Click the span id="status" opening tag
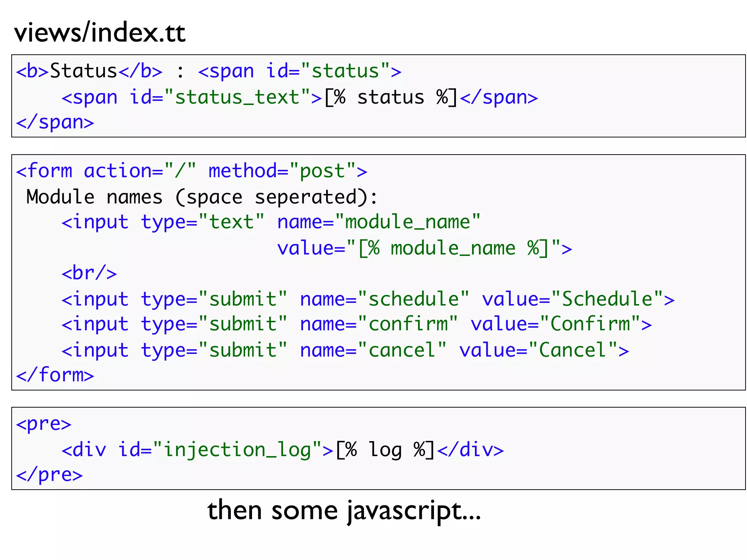Screen dimensions: 747x560 coord(299,71)
